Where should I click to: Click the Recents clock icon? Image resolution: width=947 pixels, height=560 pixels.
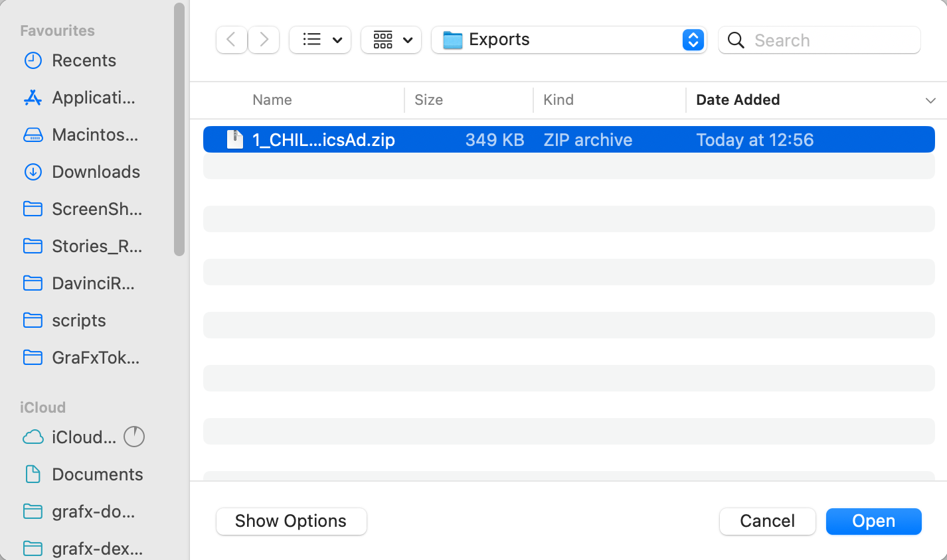[33, 60]
